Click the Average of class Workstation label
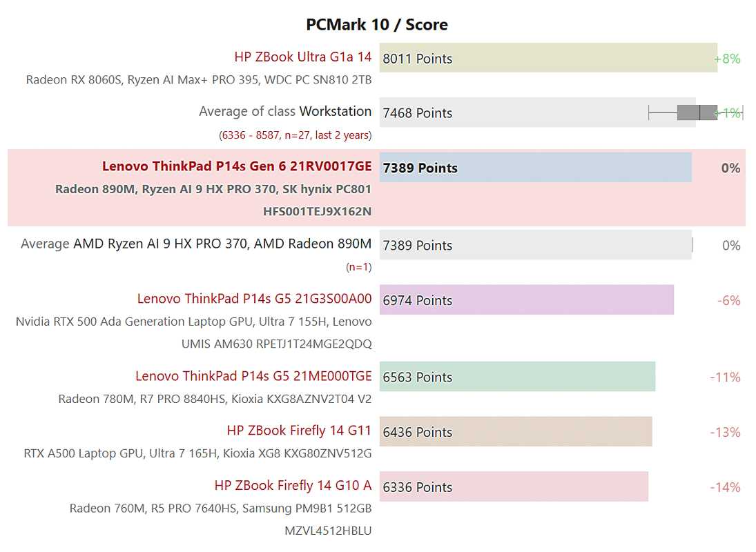The height and width of the screenshot is (552, 756). point(285,111)
